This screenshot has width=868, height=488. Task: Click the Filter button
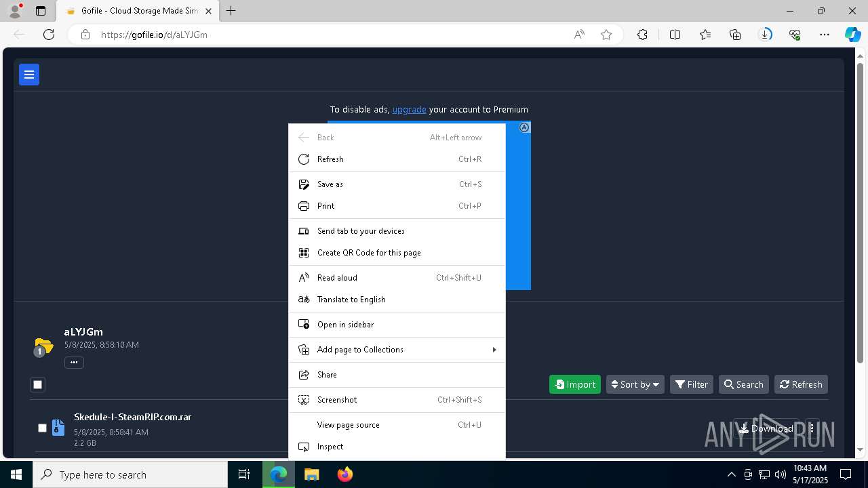pos(692,384)
